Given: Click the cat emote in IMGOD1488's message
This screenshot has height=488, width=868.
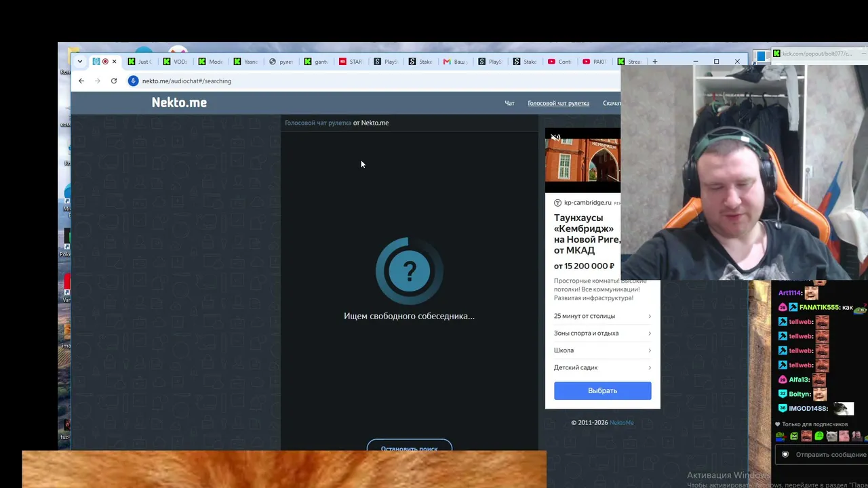Looking at the screenshot, I should (844, 408).
